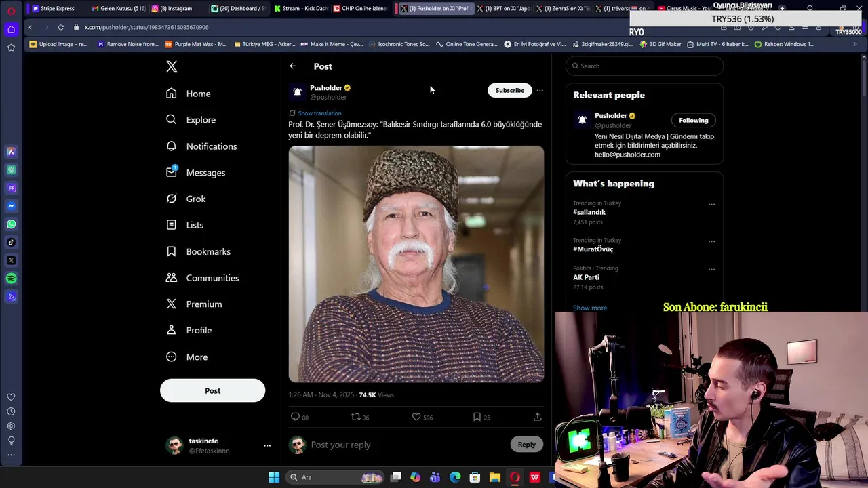The height and width of the screenshot is (488, 868).
Task: Open Grok from the sidebar
Action: (186, 199)
